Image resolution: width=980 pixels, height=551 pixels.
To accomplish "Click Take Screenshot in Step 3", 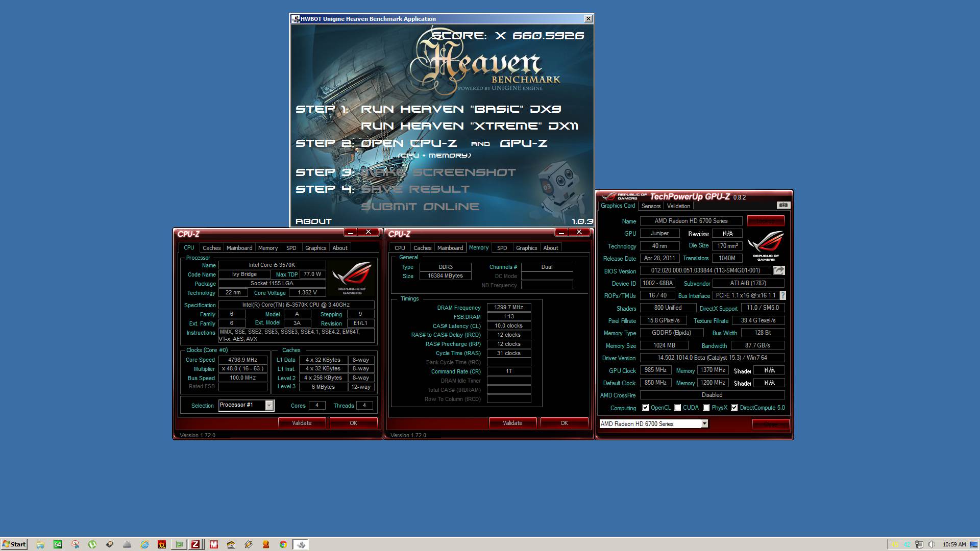I will [x=438, y=172].
